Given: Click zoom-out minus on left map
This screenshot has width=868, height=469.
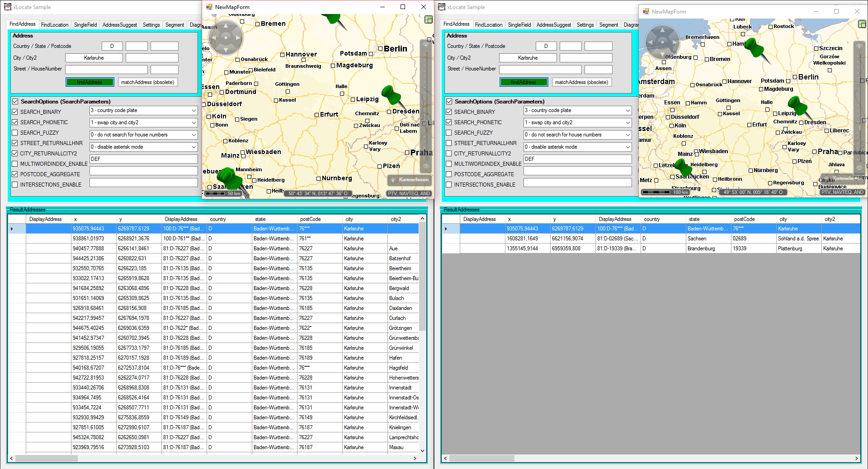Looking at the screenshot, I should [425, 167].
